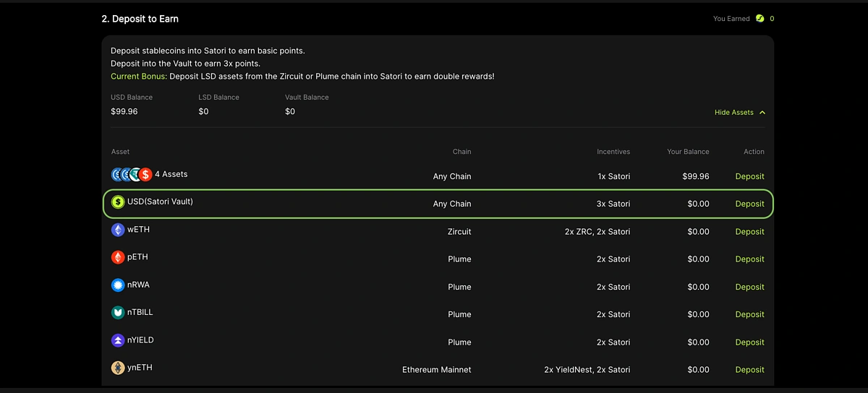Click the chevron arrow beside Hide Assets
868x393 pixels.
[x=762, y=113]
